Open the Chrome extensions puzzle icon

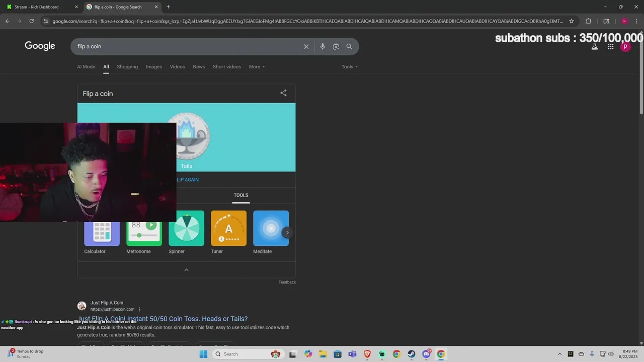tap(588, 21)
